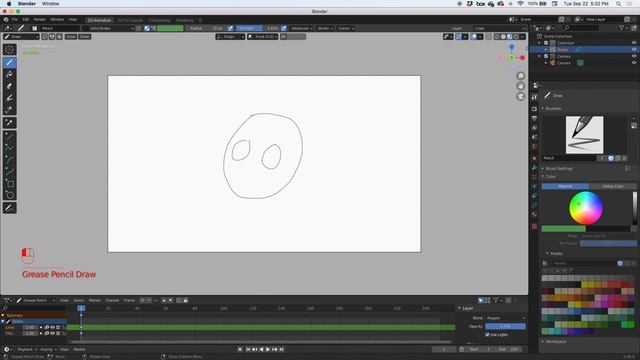Click inside the brush color wheel

point(586,208)
